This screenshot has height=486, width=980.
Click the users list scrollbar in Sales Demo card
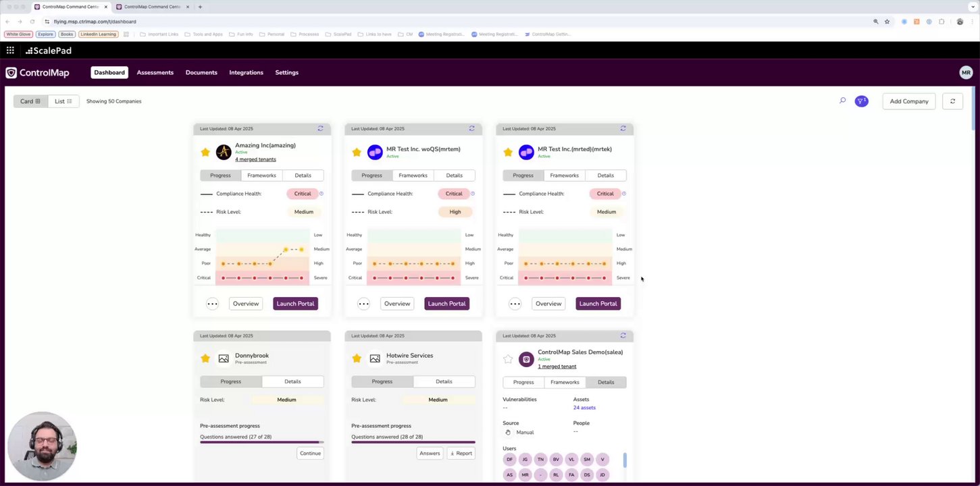click(x=625, y=460)
